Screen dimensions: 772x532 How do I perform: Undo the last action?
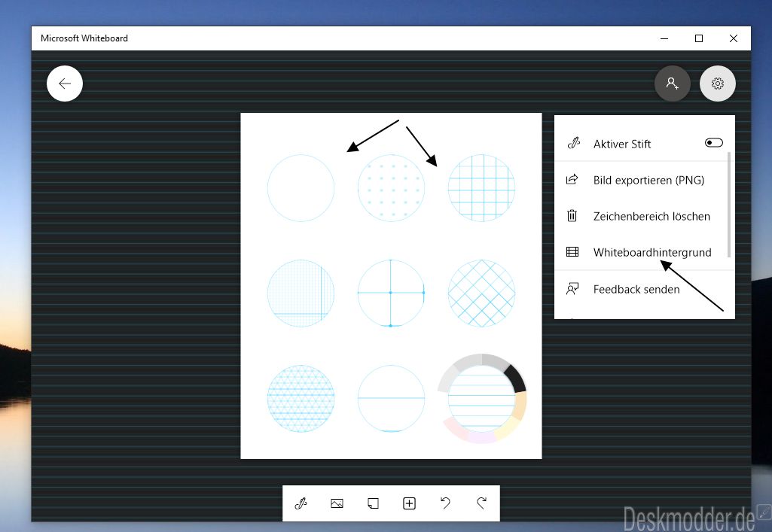coord(445,503)
